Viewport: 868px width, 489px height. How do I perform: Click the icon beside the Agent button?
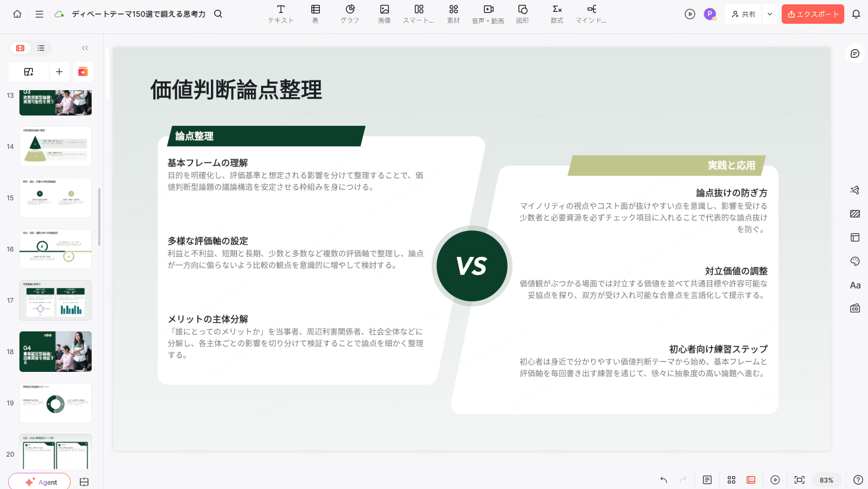pos(84,482)
